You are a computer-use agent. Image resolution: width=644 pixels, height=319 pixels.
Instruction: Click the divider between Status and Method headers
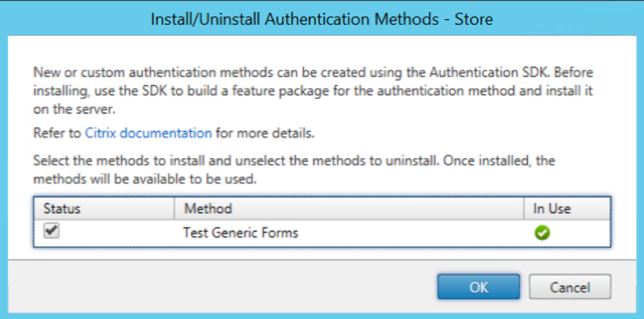coord(174,209)
